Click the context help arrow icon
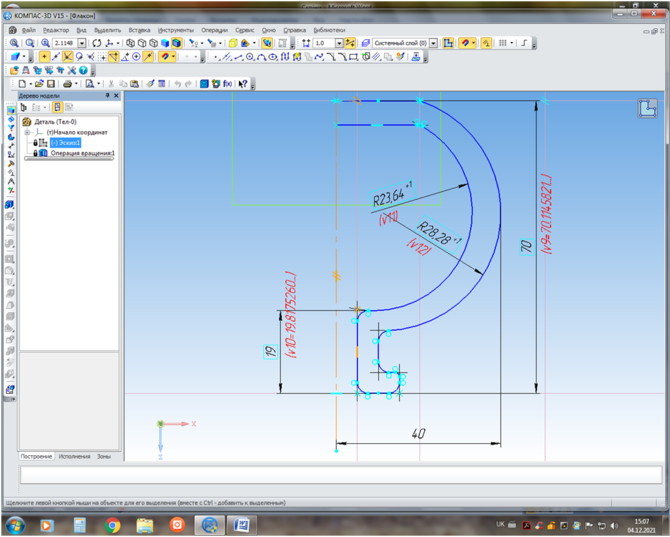The height and width of the screenshot is (537, 670). pos(243,84)
